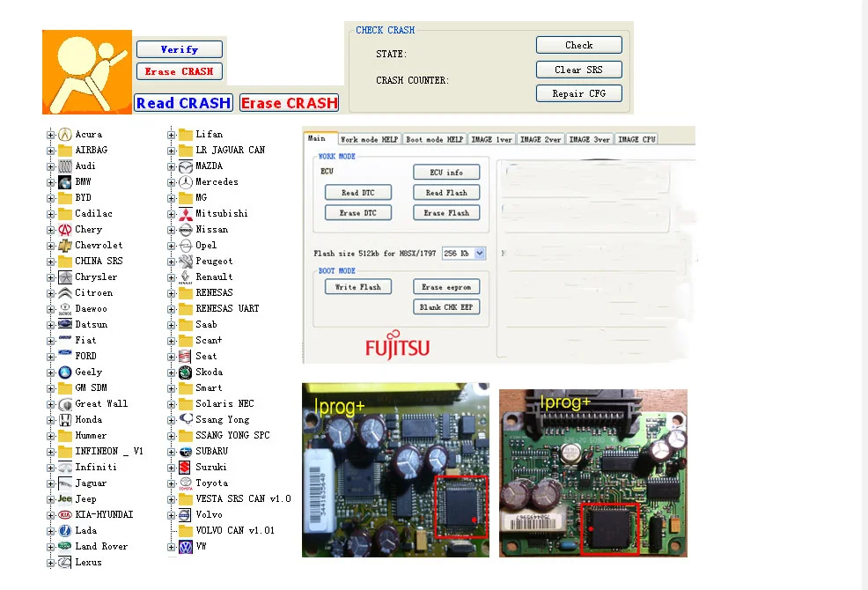Switch to the Work mode HELP tab
This screenshot has height=590, width=868.
click(x=369, y=140)
